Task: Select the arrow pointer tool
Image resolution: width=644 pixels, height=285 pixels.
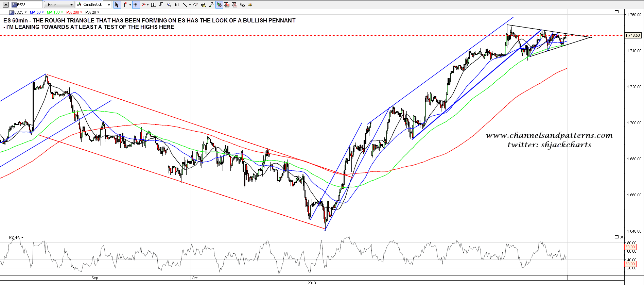Action: [117, 5]
